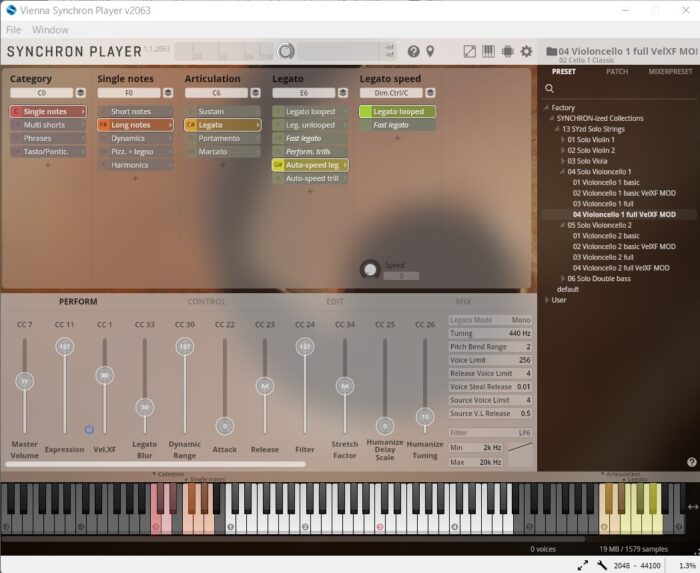The width and height of the screenshot is (700, 573).
Task: Expand the User presets folder
Action: (547, 299)
